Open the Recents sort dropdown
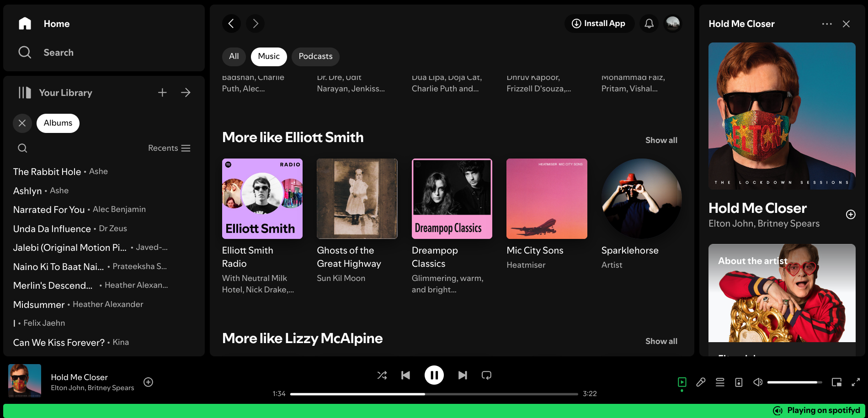Viewport: 868px width, 418px height. pos(169,148)
